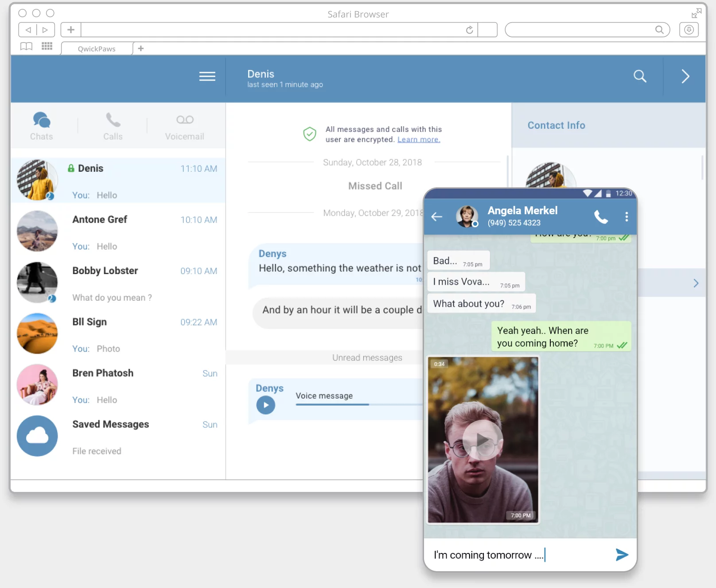Open the Bll Sign conversation
This screenshot has width=716, height=588.
[118, 334]
